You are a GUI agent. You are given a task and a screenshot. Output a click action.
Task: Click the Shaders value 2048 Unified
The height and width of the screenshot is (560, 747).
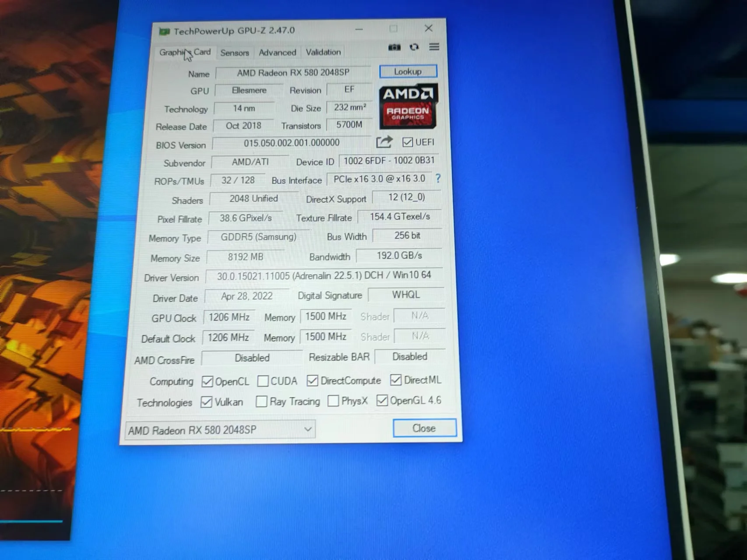254,199
